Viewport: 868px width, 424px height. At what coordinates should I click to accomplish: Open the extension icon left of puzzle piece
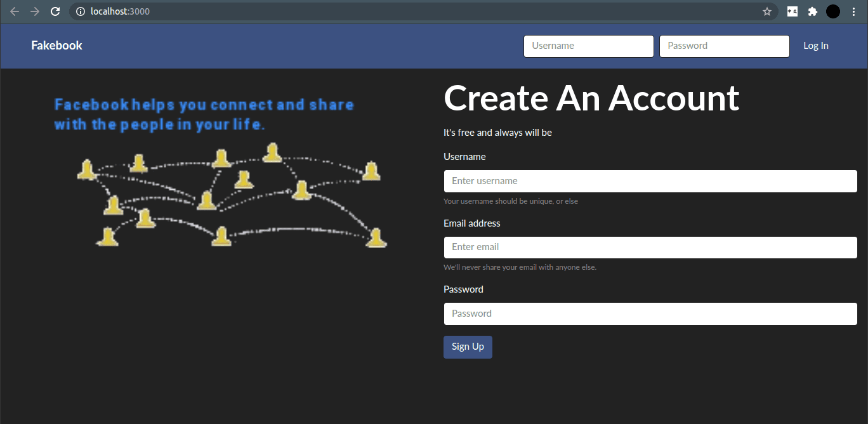click(792, 11)
